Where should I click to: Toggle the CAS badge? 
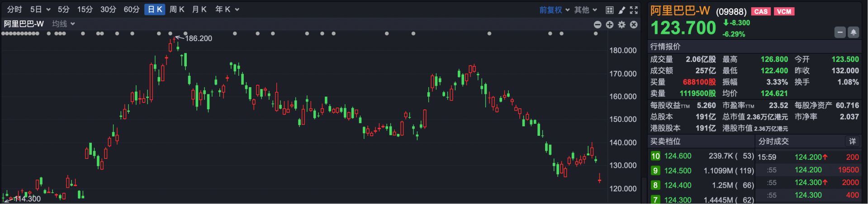pos(761,11)
